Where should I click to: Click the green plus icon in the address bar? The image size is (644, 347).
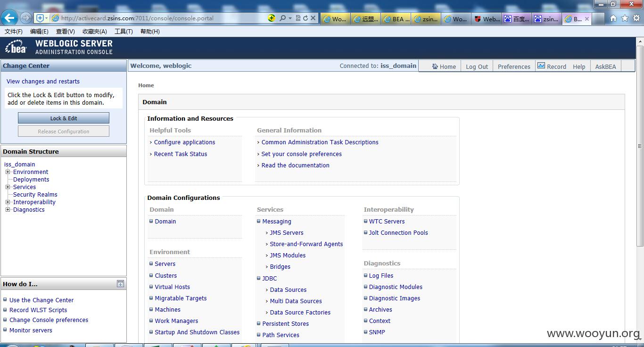click(x=272, y=18)
